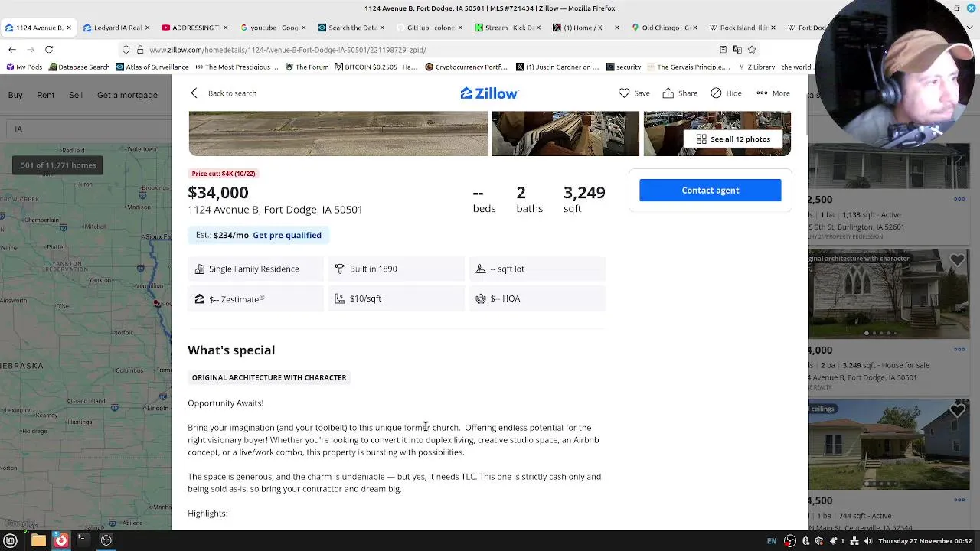Open three-dot menu on the Fort Dodge listing card

959,350
